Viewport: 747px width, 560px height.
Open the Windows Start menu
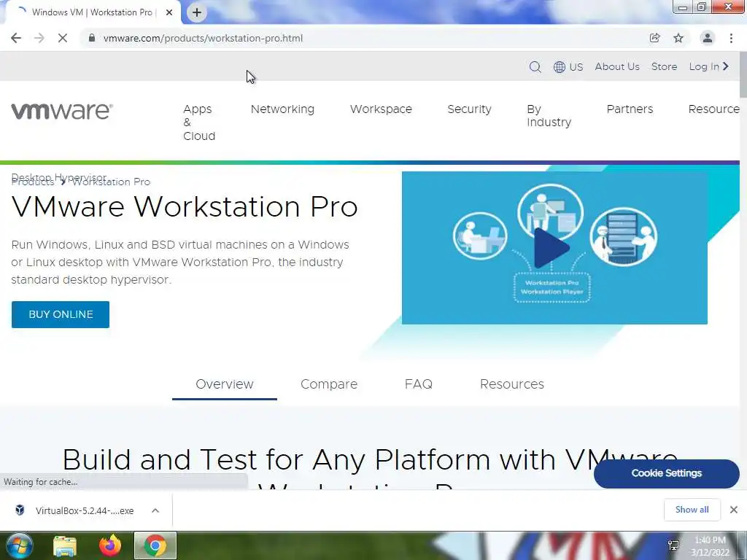(19, 545)
